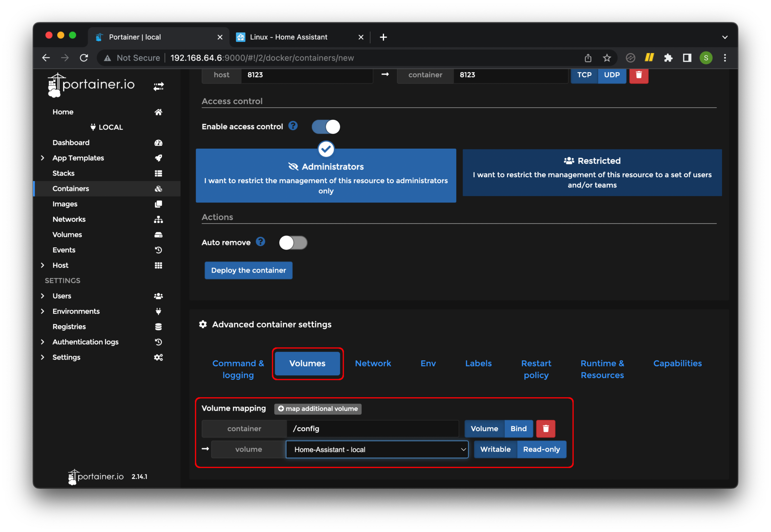771x532 pixels.
Task: Click the Events history icon
Action: [158, 250]
